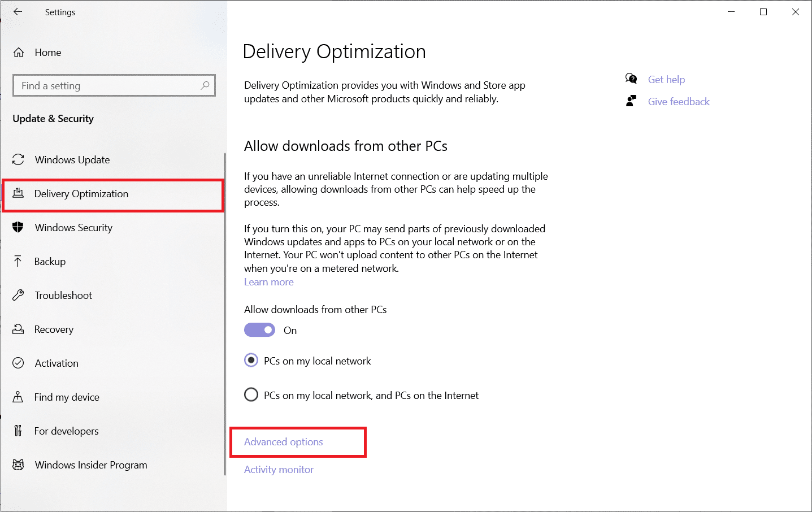Click the Learn more link
Screen dimensions: 812x512
pos(268,281)
